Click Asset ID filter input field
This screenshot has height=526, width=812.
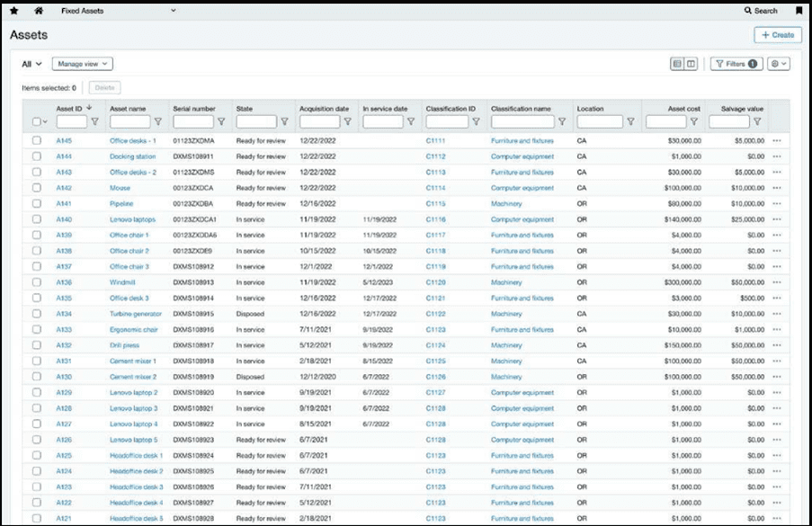click(x=71, y=121)
